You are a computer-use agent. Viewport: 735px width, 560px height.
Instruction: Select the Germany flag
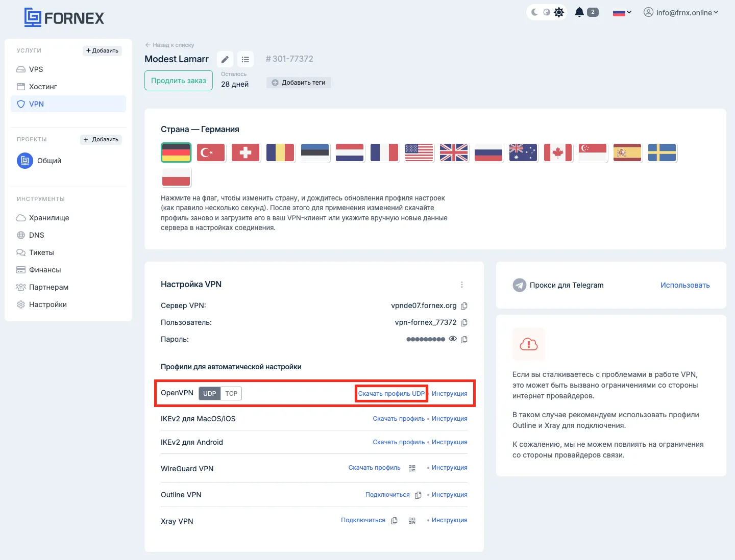tap(176, 152)
